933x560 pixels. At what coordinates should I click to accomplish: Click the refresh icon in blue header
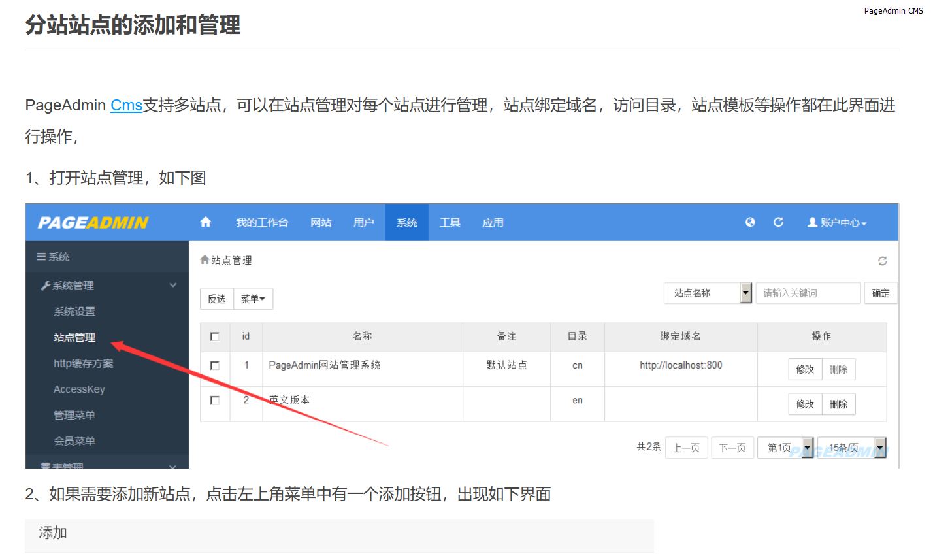[778, 222]
